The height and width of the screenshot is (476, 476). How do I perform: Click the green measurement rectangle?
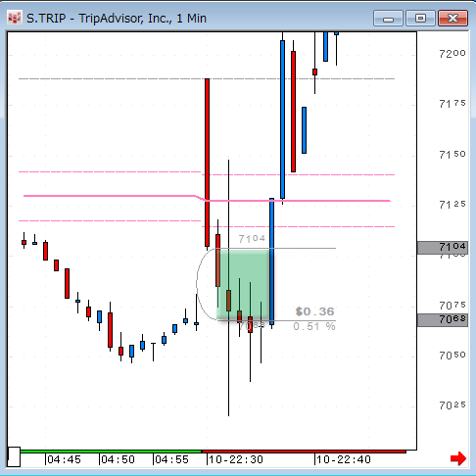244,284
